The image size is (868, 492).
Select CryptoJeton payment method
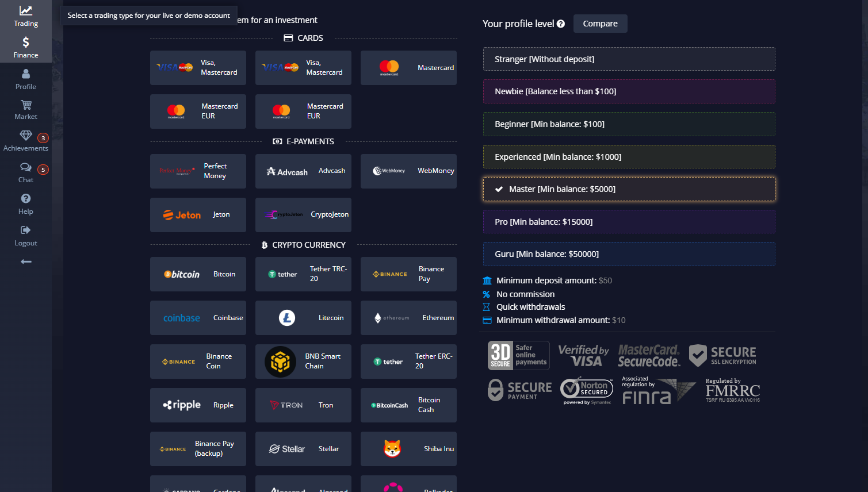(x=303, y=215)
